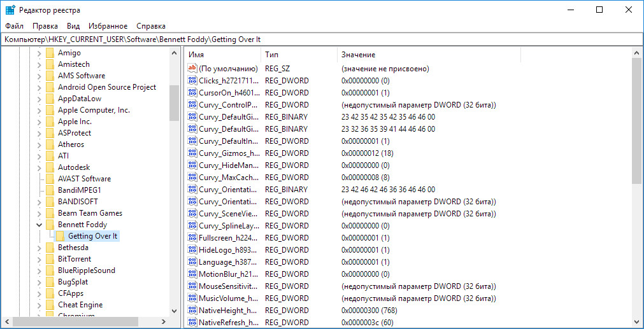Screen dimensions: 644x329
Task: Open the Файл menu
Action: pos(15,26)
